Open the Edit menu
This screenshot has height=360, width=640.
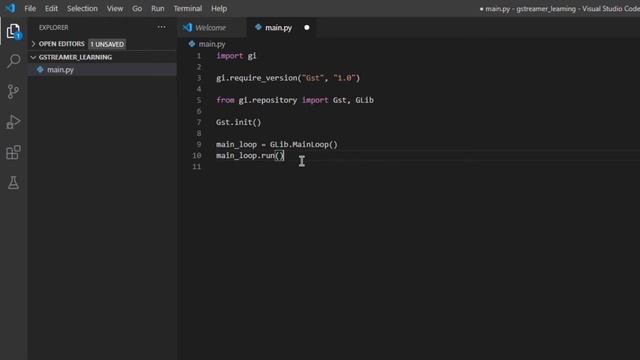coord(51,8)
